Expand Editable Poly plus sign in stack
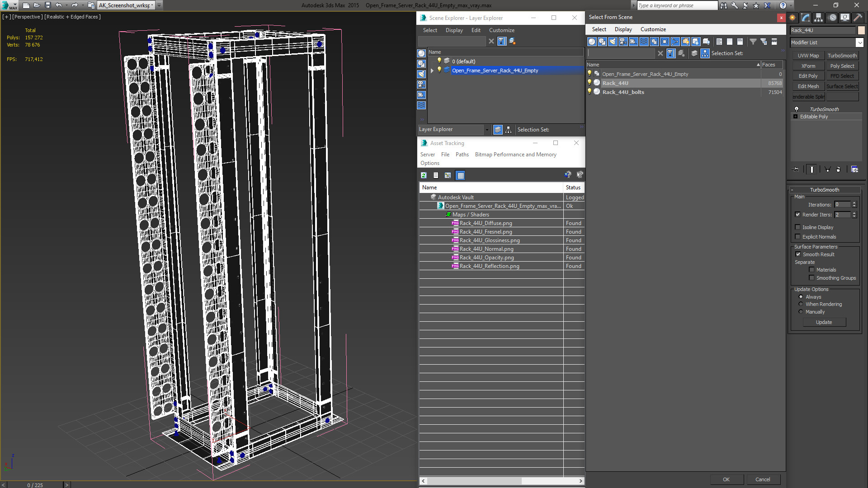 796,117
